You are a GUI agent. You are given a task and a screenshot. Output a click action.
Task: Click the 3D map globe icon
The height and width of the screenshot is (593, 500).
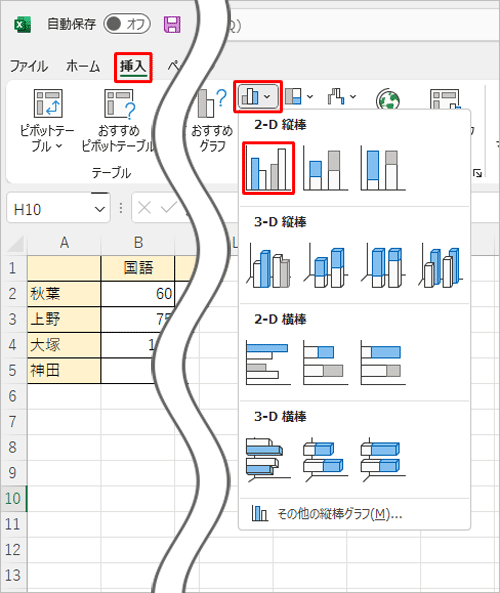(x=388, y=99)
